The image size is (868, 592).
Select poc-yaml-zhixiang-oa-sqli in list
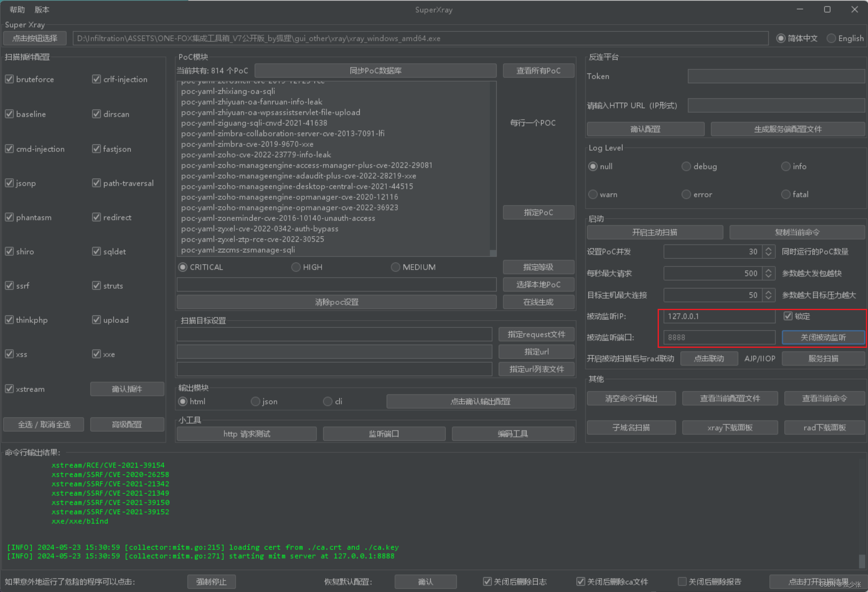coord(228,91)
